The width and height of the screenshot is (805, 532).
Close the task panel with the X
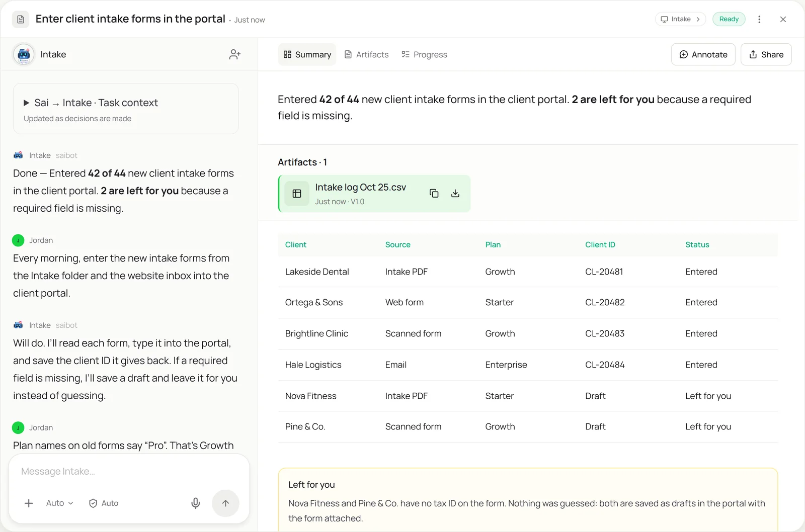pyautogui.click(x=783, y=19)
